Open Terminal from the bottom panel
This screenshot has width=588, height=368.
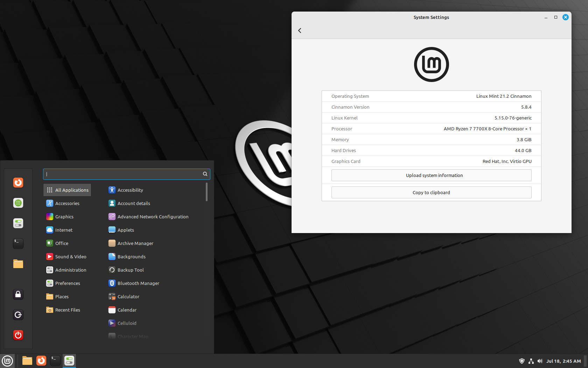click(x=55, y=361)
